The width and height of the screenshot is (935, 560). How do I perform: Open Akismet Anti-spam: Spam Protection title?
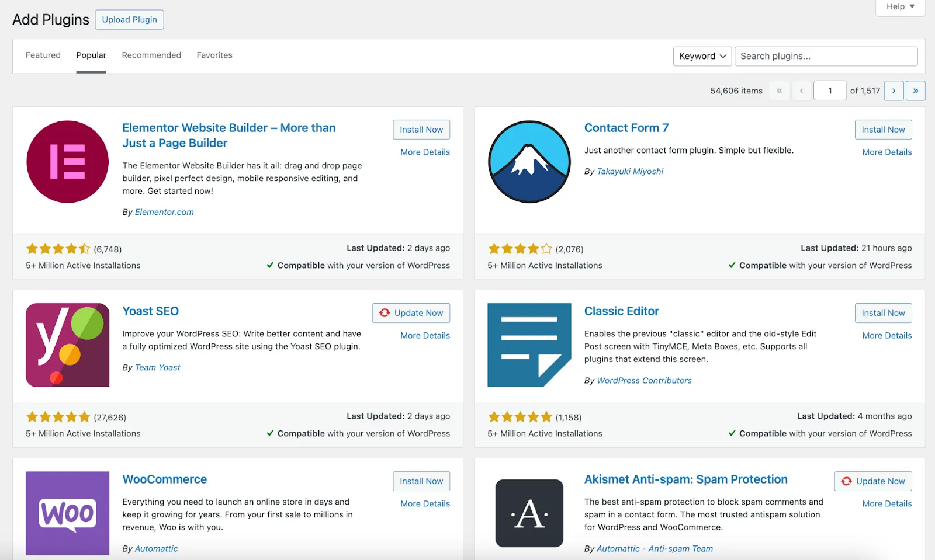pyautogui.click(x=686, y=479)
